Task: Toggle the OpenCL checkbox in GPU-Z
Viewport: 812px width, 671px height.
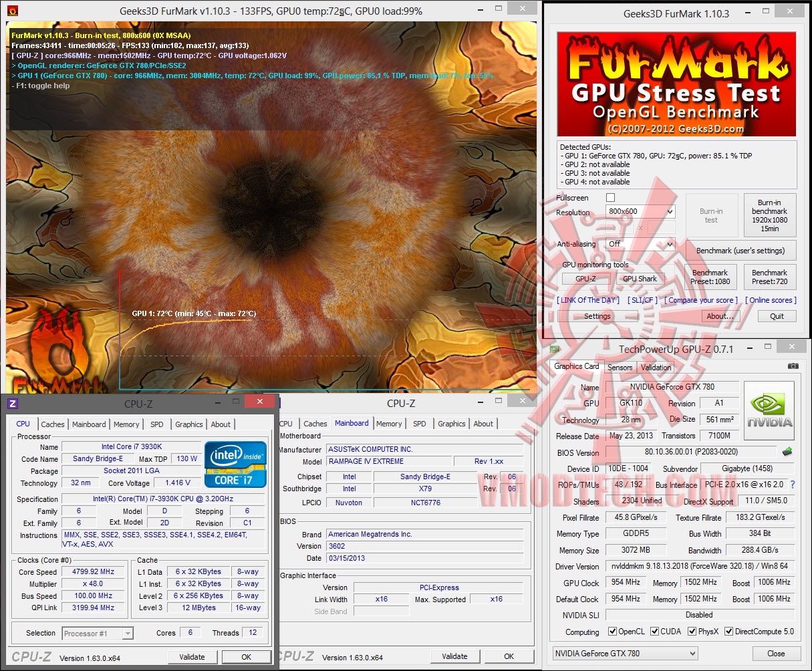Action: coord(612,632)
